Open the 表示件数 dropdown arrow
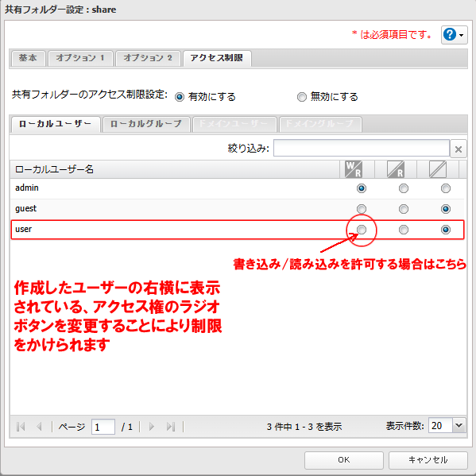 pyautogui.click(x=459, y=426)
